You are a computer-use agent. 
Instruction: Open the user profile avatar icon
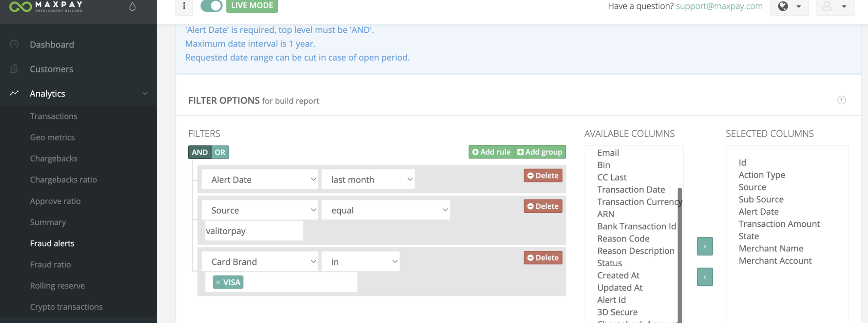(x=827, y=6)
